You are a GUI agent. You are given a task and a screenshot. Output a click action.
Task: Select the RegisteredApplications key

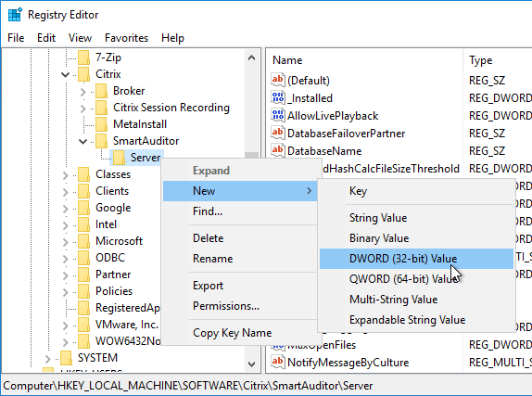(128, 307)
